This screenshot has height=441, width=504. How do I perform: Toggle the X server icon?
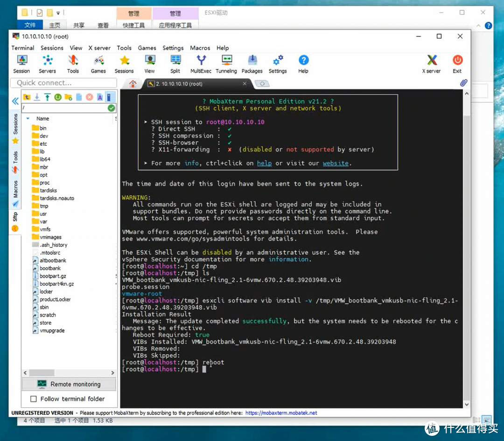coord(432,64)
